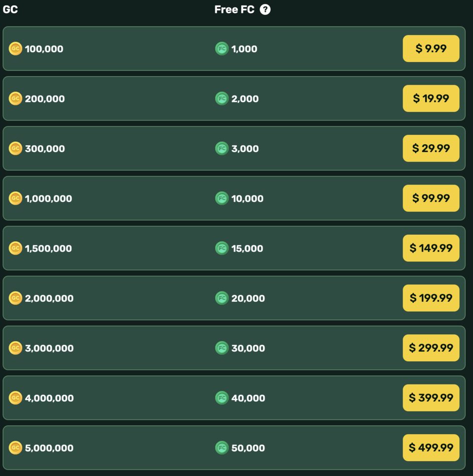Click the FC coin icon beside 15,000
Screen dimensions: 473x476
tap(222, 248)
